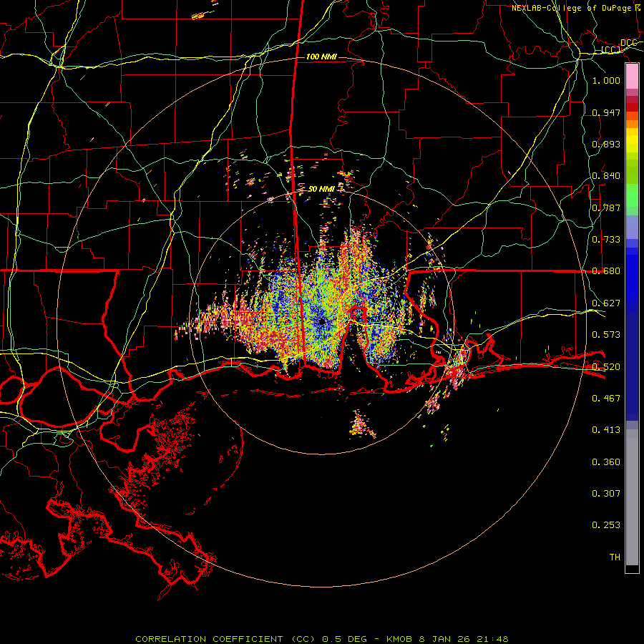Pick the gray swatch in the color bar

click(632, 497)
